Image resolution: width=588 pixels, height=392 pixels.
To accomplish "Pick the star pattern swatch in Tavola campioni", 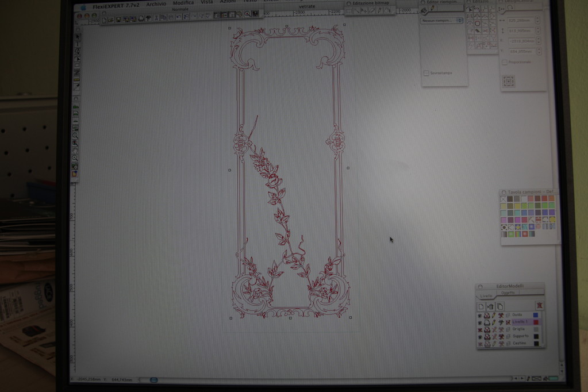I will (x=517, y=227).
